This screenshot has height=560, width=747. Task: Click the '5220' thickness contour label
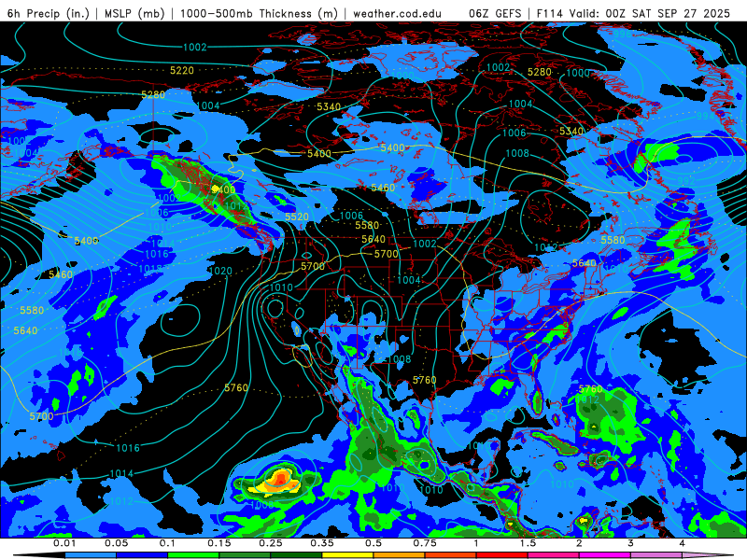[x=182, y=71]
